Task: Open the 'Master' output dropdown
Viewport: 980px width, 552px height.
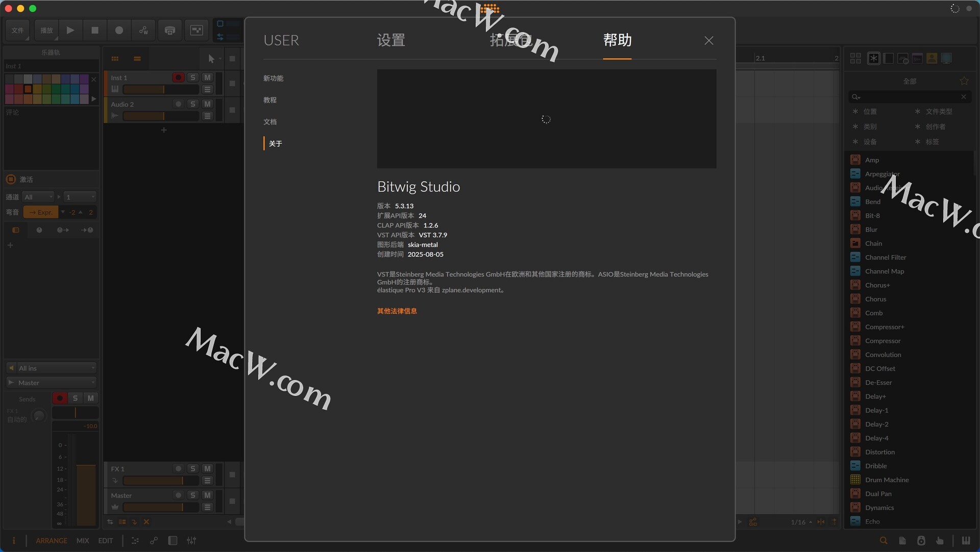Action: (x=51, y=382)
